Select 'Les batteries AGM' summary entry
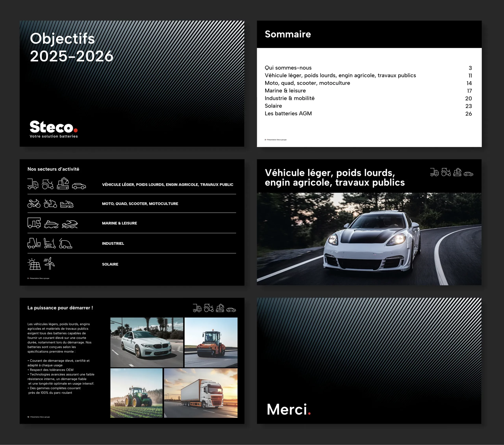Viewport: 504px width, 445px height. (x=288, y=114)
